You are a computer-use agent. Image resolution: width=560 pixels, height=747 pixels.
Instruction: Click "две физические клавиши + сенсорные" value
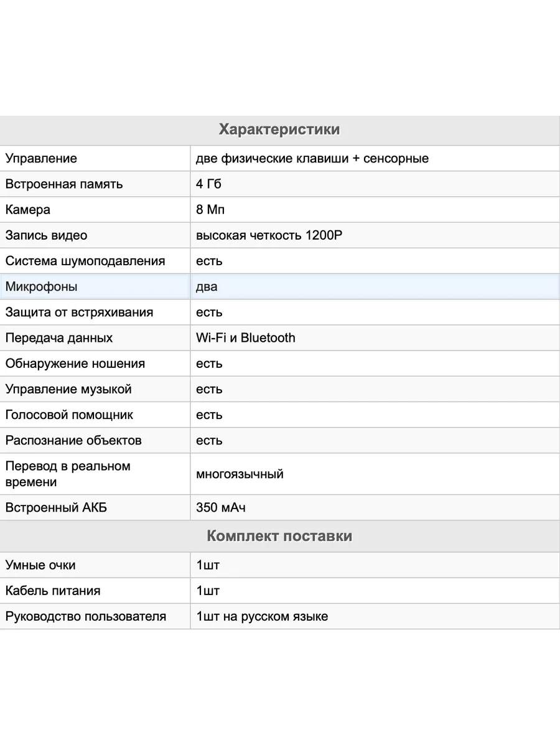(x=312, y=158)
